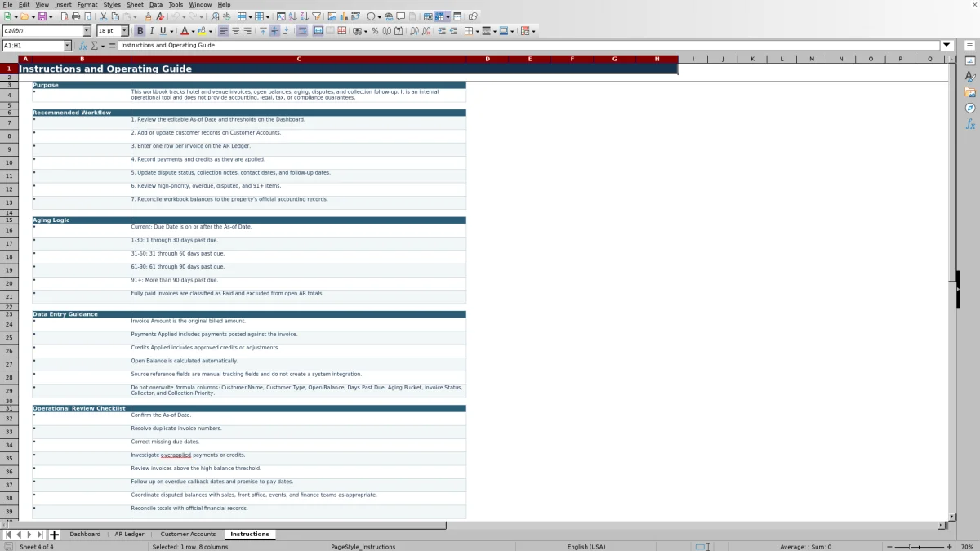Click the Clear Direct Formatting icon
980x551 pixels.
click(160, 16)
